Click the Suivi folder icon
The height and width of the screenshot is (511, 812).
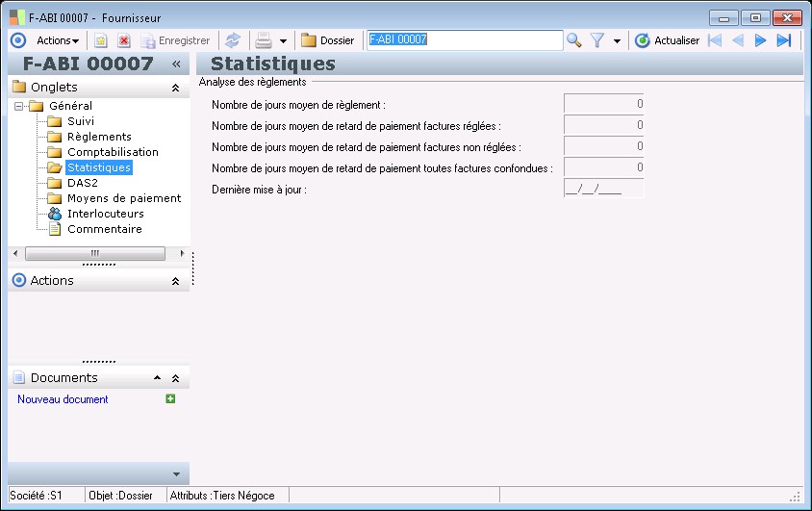click(55, 121)
